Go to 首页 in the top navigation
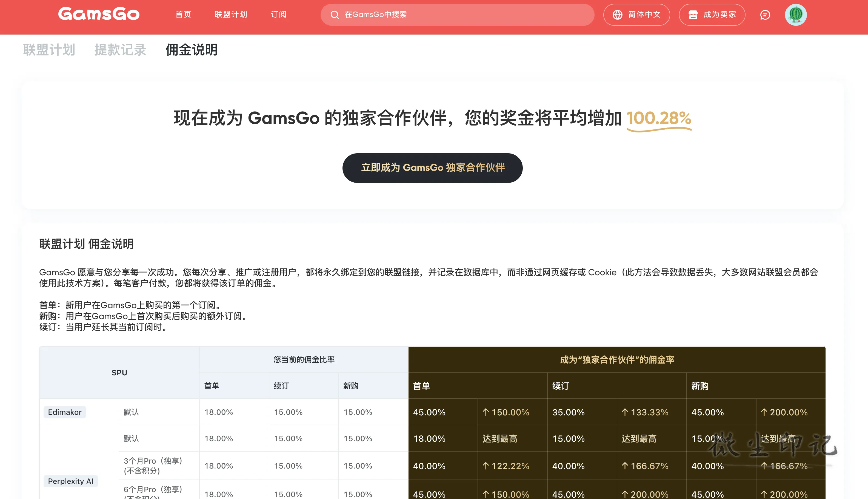 click(x=184, y=14)
